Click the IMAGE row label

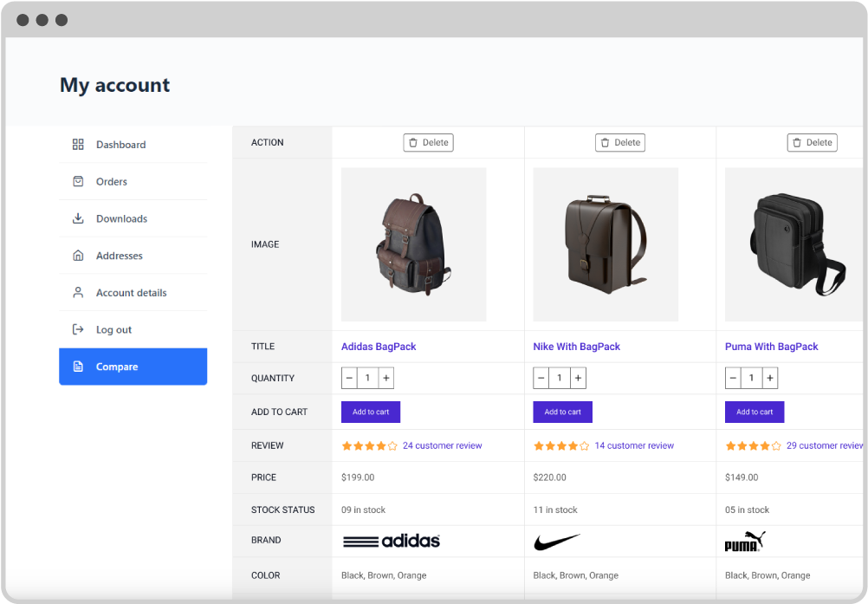(x=265, y=244)
